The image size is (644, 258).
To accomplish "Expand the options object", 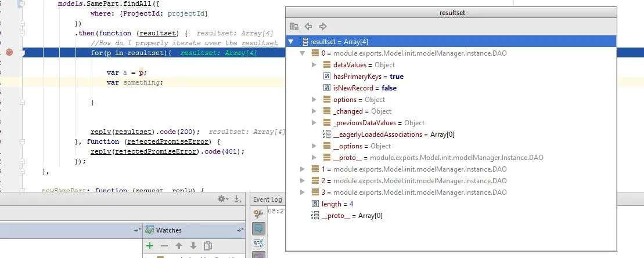I will point(314,100).
